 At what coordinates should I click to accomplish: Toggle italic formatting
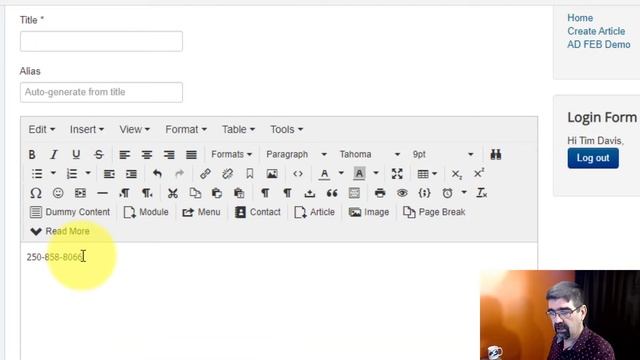[54, 154]
